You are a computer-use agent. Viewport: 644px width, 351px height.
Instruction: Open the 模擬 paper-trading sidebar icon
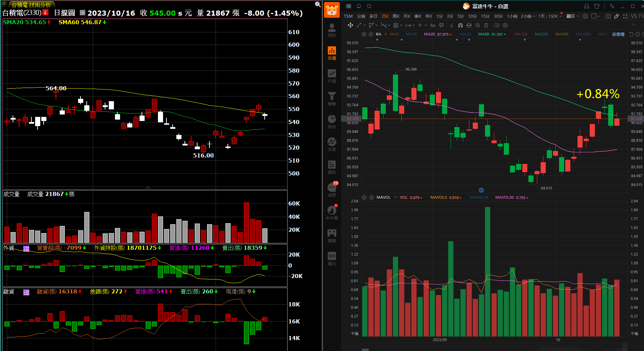[x=332, y=236]
